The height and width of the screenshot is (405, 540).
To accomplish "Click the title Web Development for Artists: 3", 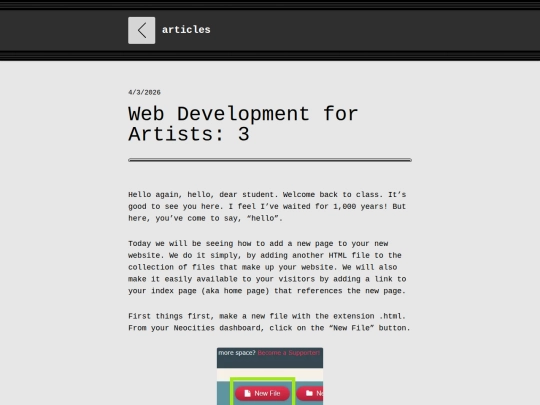I will (243, 124).
